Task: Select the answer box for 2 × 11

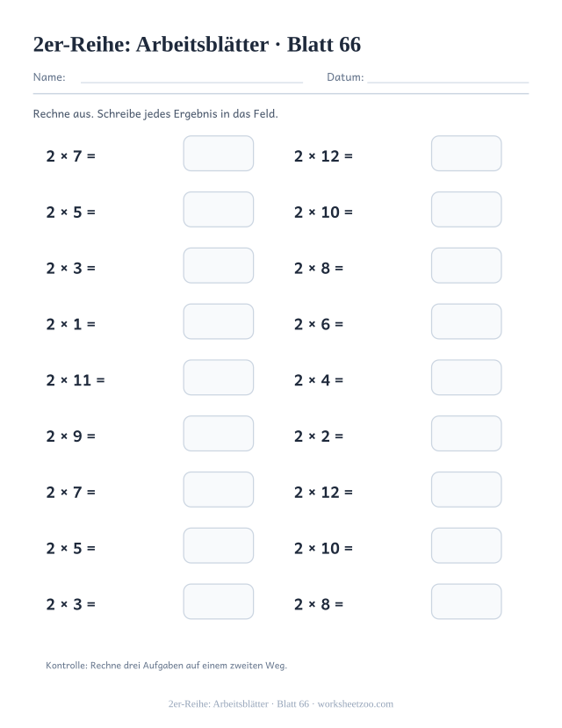Action: pyautogui.click(x=219, y=378)
